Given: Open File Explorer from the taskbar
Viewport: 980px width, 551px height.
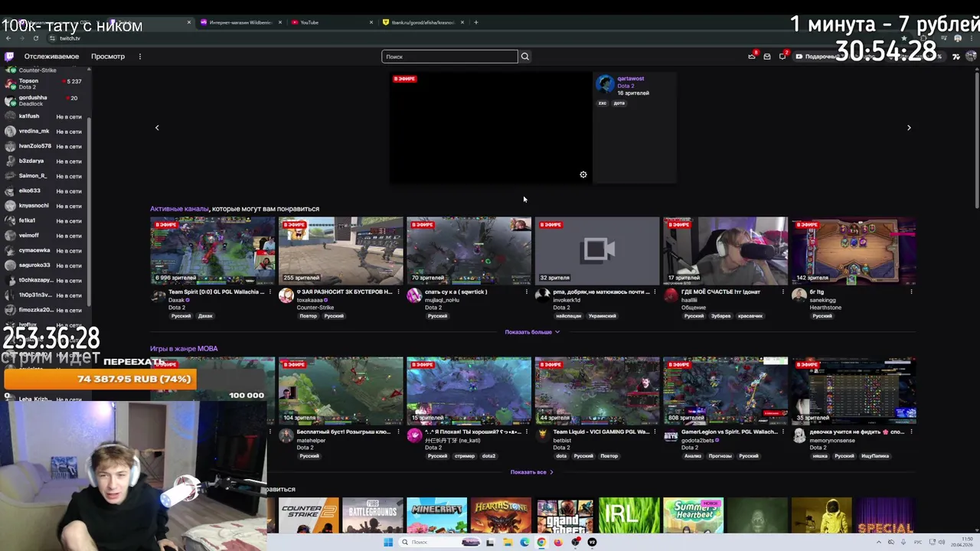Looking at the screenshot, I should pos(508,543).
